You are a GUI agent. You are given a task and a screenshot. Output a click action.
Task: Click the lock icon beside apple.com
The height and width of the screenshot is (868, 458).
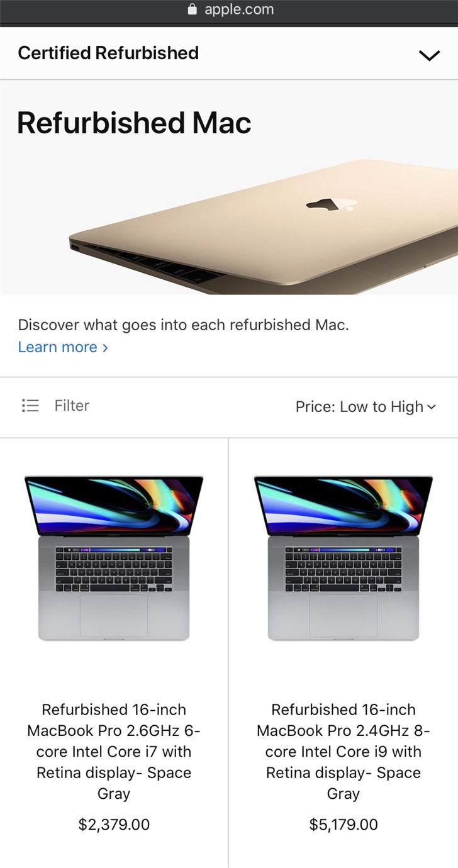[x=193, y=9]
